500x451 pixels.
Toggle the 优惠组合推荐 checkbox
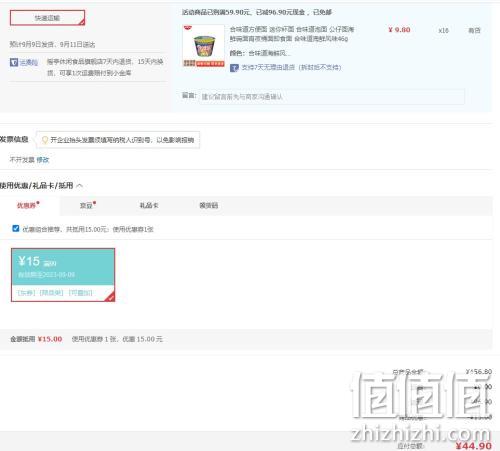pos(16,228)
